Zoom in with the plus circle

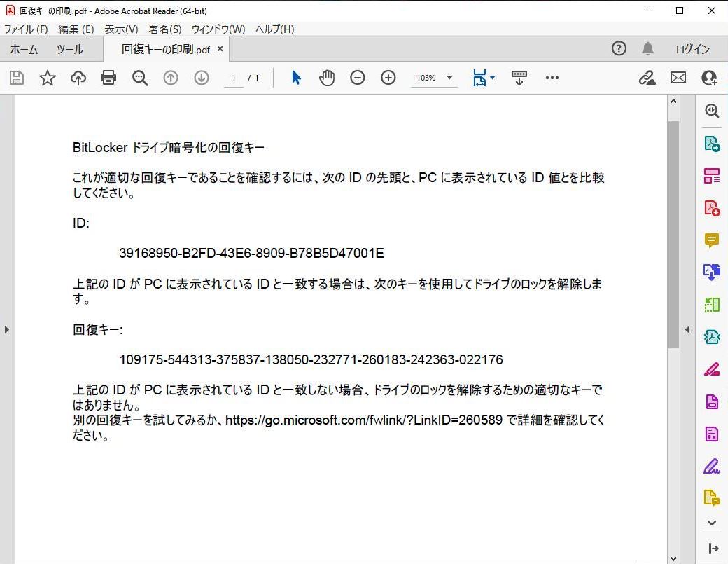coord(388,78)
